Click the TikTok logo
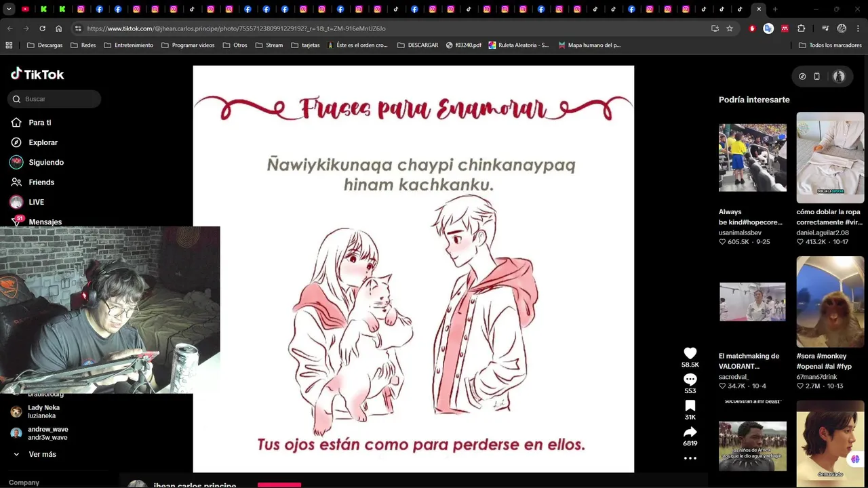Viewport: 868px width, 488px height. [x=37, y=74]
